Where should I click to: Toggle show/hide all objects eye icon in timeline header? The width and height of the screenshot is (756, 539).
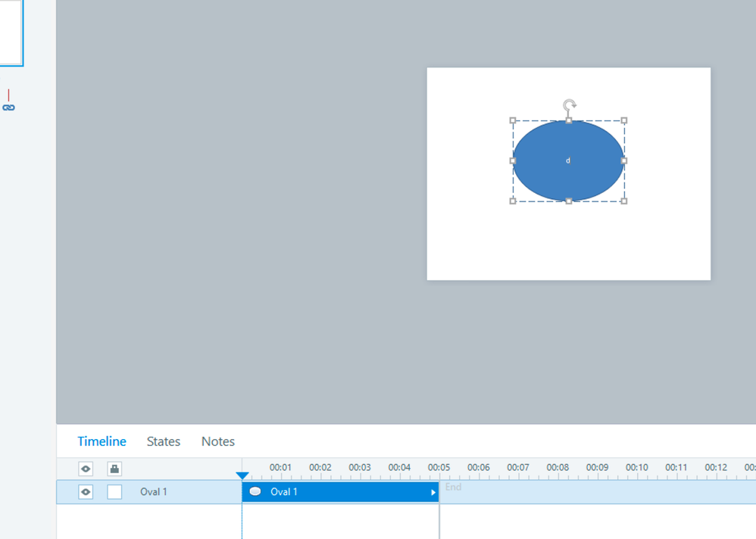[x=86, y=469]
